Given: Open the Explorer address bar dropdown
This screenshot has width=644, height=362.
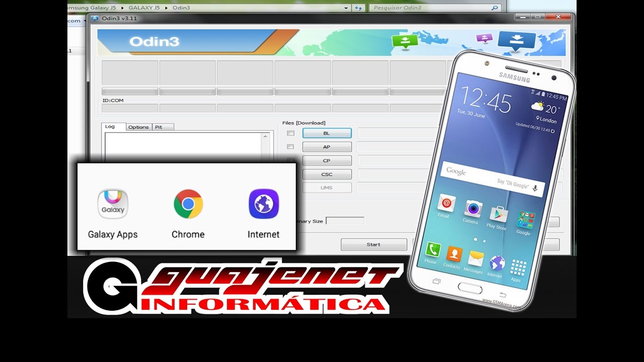Looking at the screenshot, I should pyautogui.click(x=346, y=8).
